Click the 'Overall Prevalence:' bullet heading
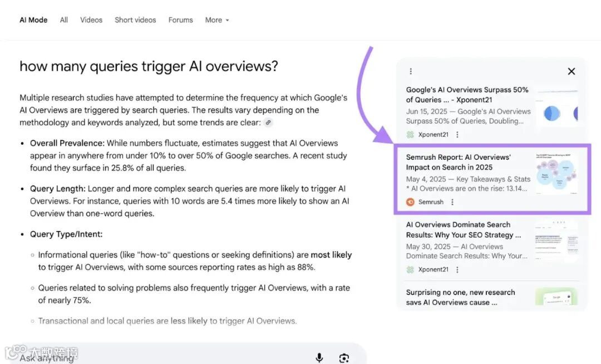 tap(67, 143)
